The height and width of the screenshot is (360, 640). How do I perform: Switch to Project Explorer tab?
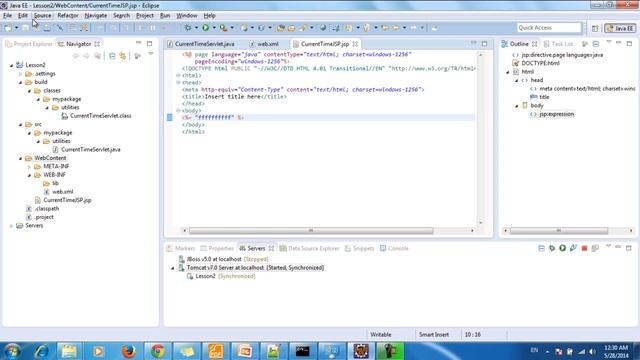pos(29,44)
